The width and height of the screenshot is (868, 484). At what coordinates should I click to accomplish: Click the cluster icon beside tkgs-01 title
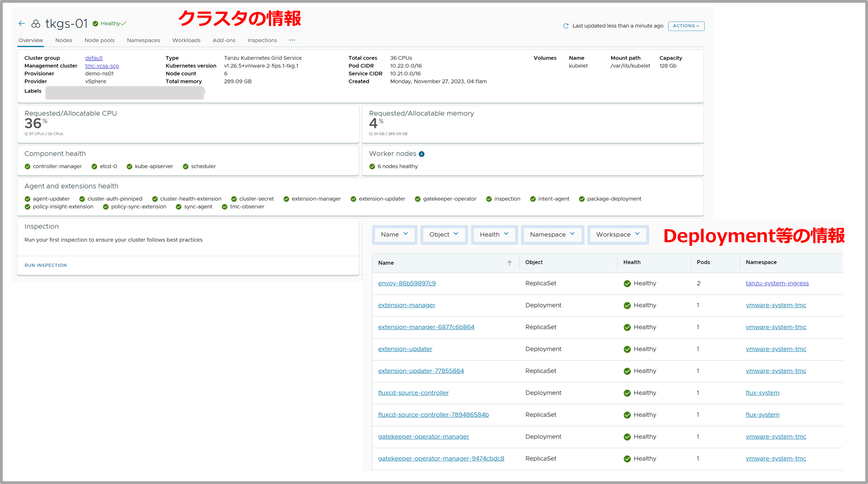pyautogui.click(x=36, y=24)
